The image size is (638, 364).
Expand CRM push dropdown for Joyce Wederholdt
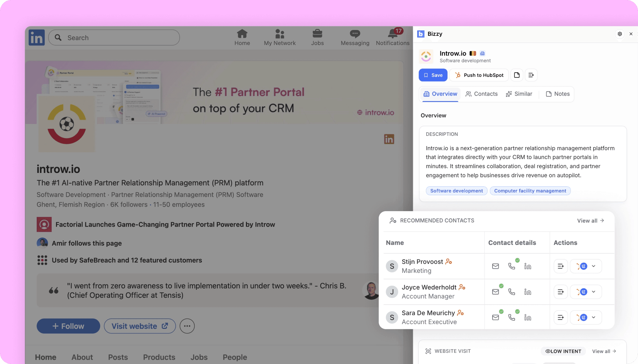click(594, 292)
